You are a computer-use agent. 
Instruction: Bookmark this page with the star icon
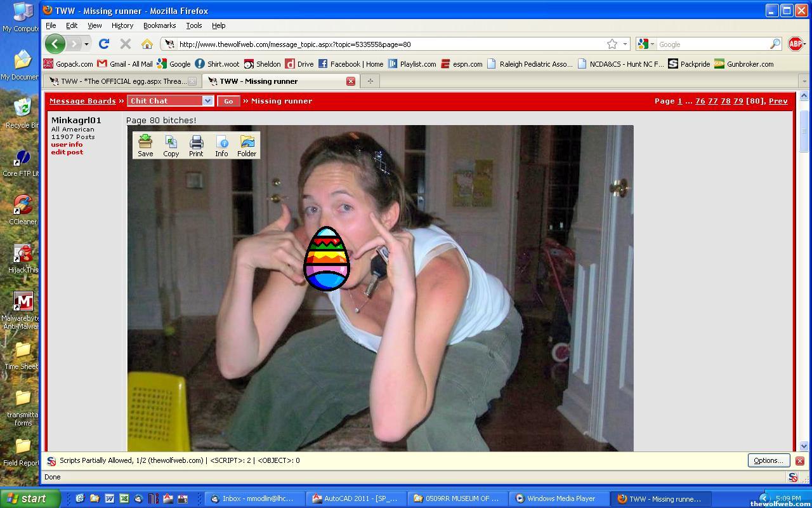(x=612, y=44)
